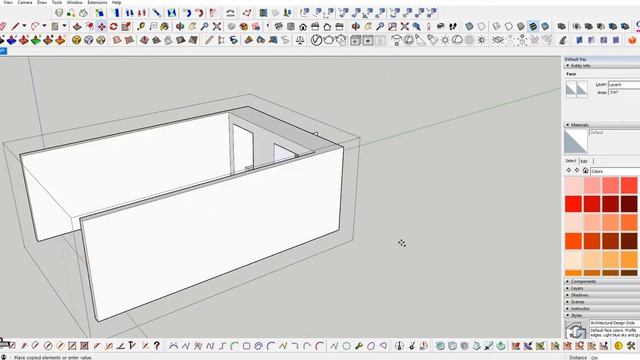Click the orange cube icon at toolbar end

(632, 40)
